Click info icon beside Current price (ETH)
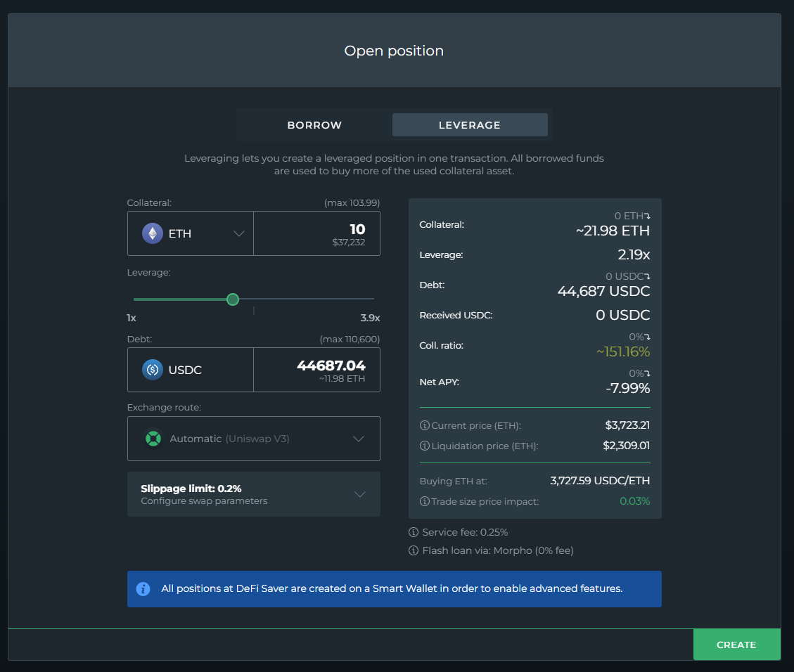Image resolution: width=794 pixels, height=672 pixels. [x=424, y=425]
